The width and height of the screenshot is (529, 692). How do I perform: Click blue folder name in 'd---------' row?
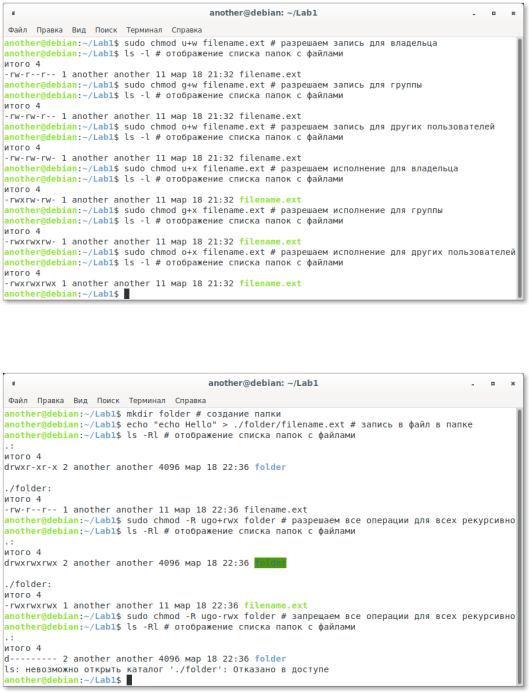[x=270, y=659]
